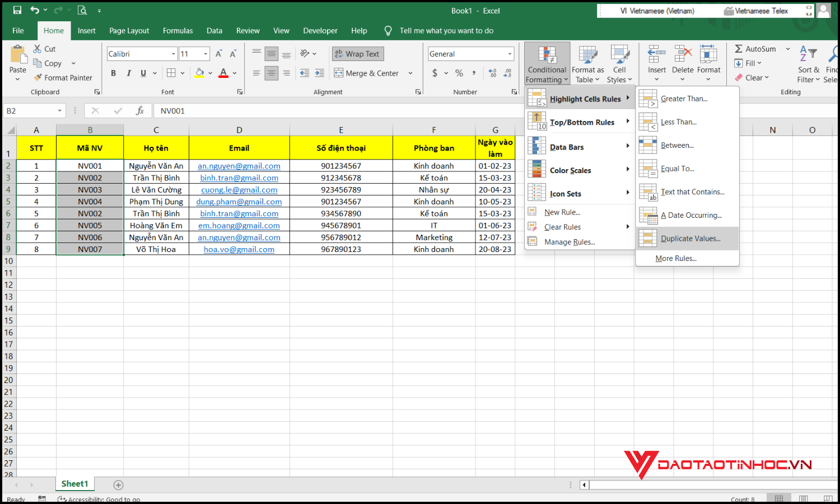Open Format as Table gallery
The height and width of the screenshot is (504, 840).
pyautogui.click(x=588, y=64)
